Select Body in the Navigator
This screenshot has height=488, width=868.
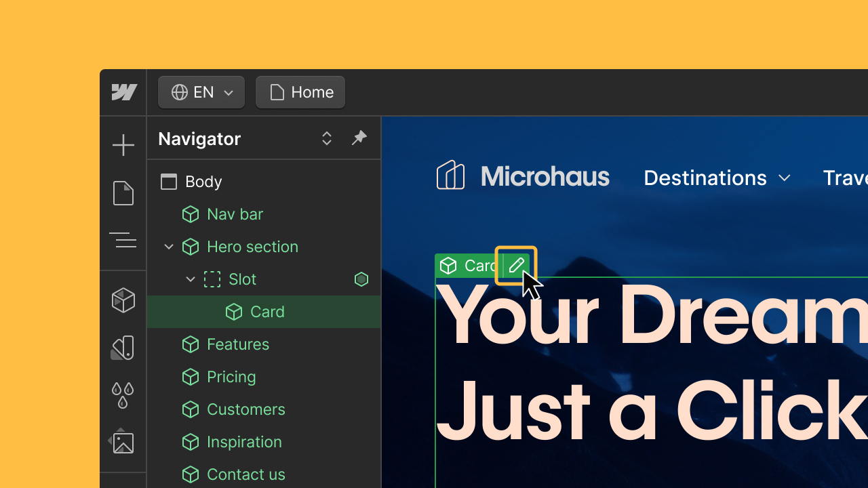(264, 182)
